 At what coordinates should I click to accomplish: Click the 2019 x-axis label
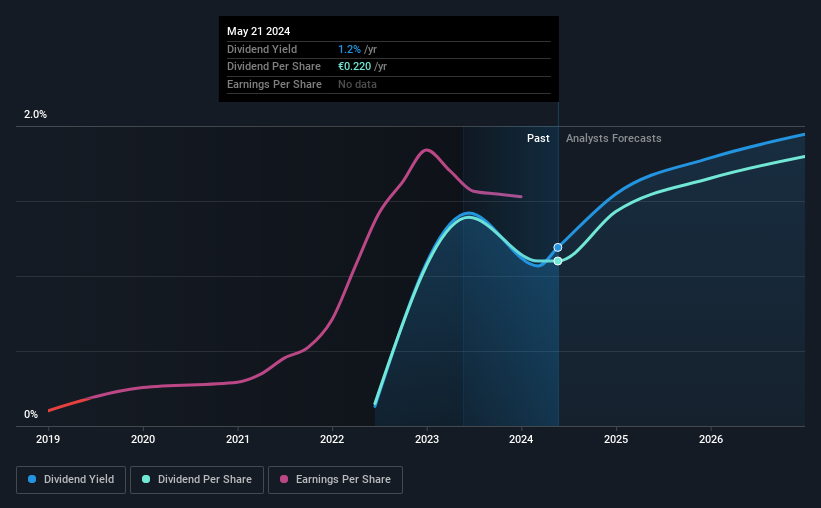click(48, 439)
